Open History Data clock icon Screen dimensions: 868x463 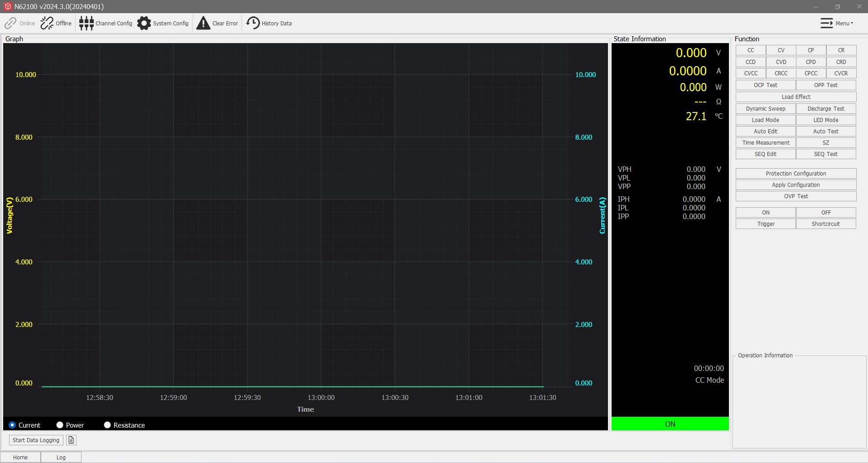(253, 23)
